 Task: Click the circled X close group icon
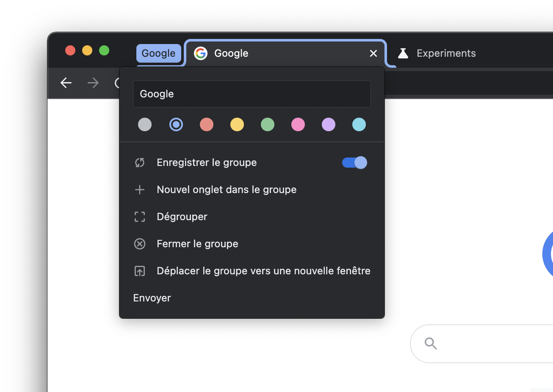140,244
